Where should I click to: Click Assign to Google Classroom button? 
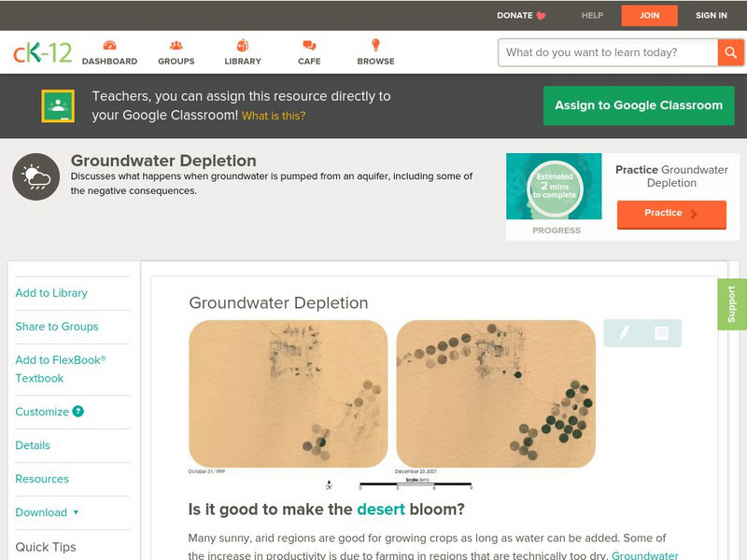coord(639,105)
